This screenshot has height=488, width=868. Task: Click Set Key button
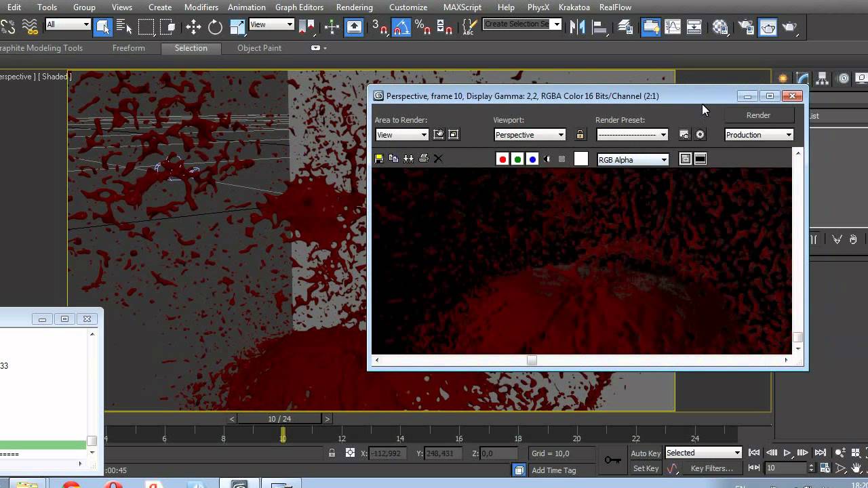click(646, 468)
